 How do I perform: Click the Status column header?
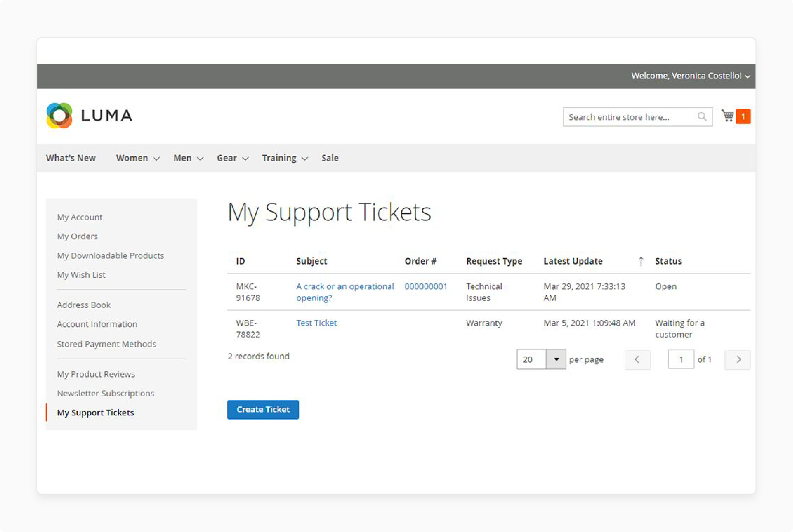pyautogui.click(x=668, y=261)
